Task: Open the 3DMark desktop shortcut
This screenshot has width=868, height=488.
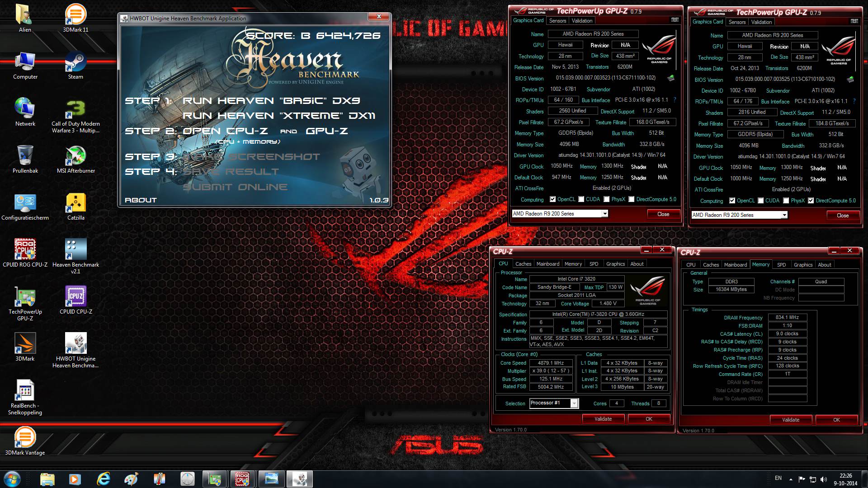Action: tap(25, 347)
